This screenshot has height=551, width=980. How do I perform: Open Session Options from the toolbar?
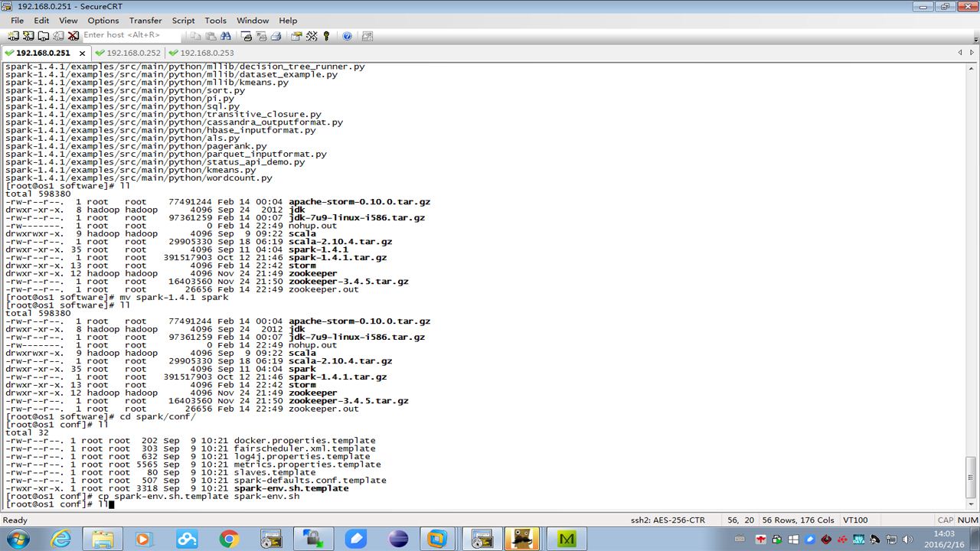pos(297,36)
